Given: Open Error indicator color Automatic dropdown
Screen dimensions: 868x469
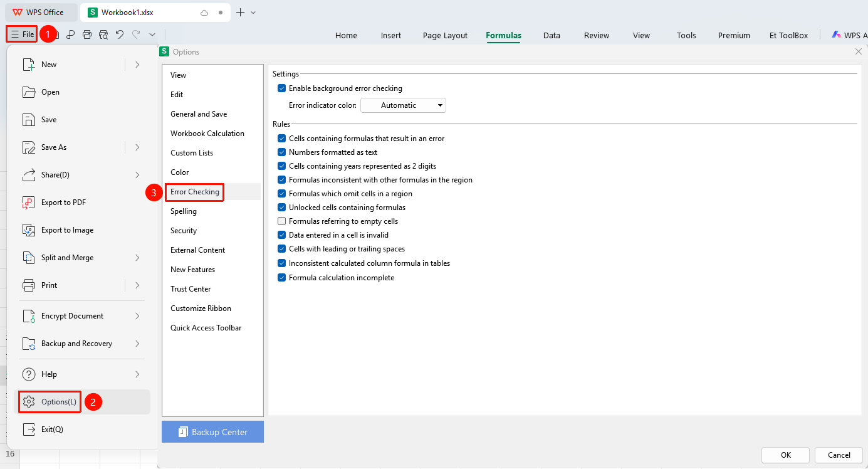Looking at the screenshot, I should point(403,105).
